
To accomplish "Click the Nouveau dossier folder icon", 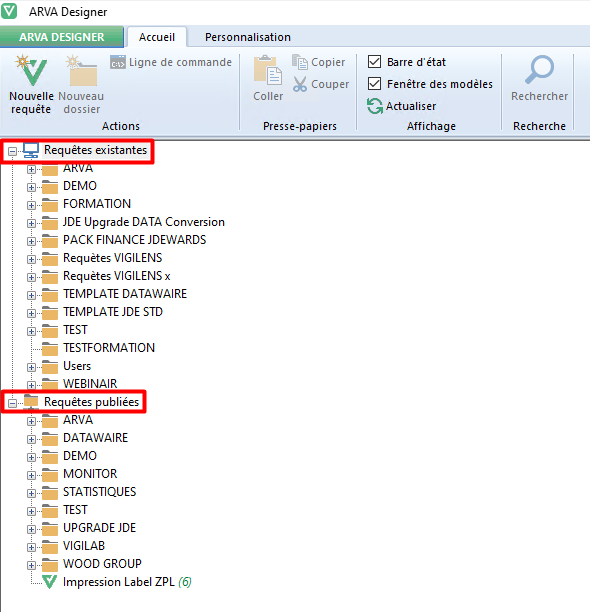I will (81, 70).
